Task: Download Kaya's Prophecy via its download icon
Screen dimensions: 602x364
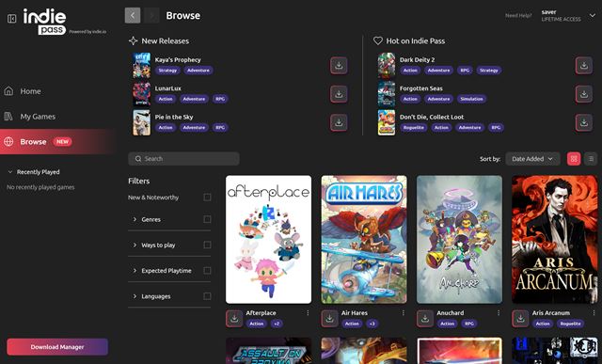Action: click(x=339, y=65)
